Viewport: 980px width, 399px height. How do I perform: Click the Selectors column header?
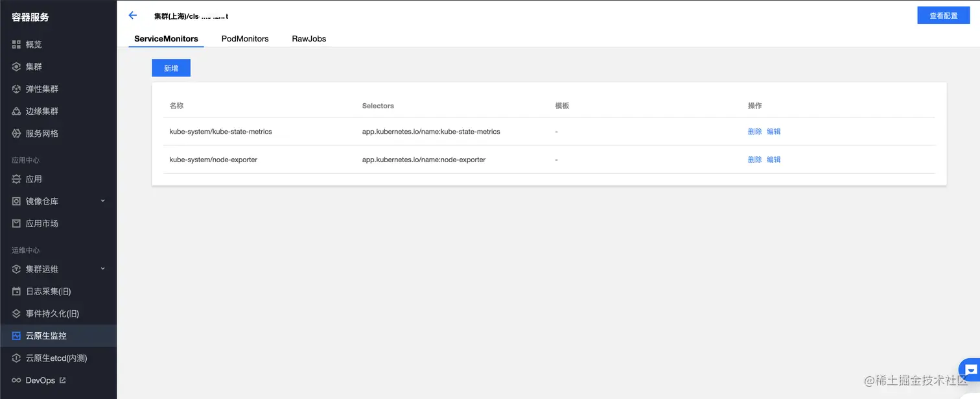click(378, 106)
